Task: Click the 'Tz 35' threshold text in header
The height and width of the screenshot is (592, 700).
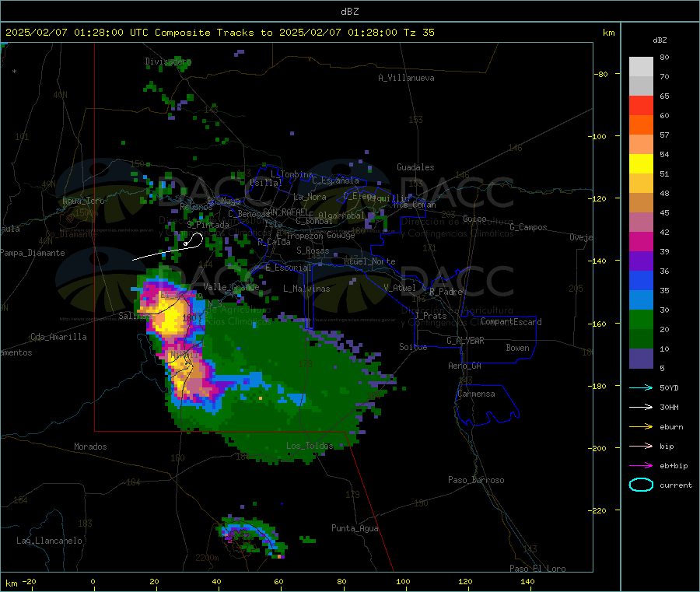Action: 418,33
